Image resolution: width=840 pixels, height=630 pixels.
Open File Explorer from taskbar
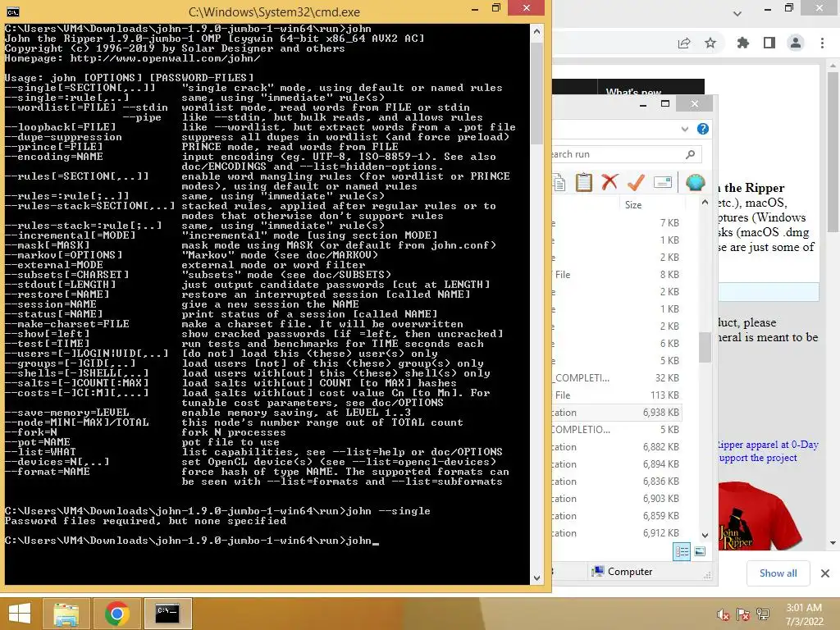tap(66, 614)
